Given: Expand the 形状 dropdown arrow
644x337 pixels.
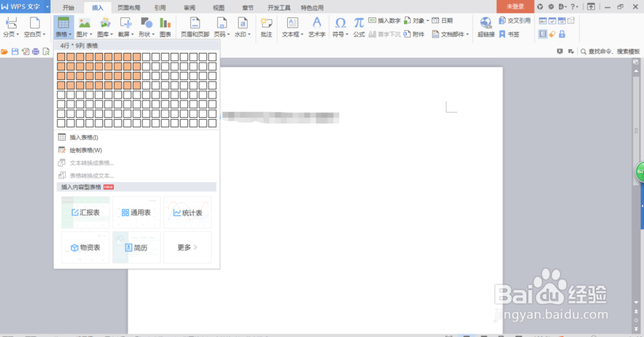Looking at the screenshot, I should pos(153,35).
